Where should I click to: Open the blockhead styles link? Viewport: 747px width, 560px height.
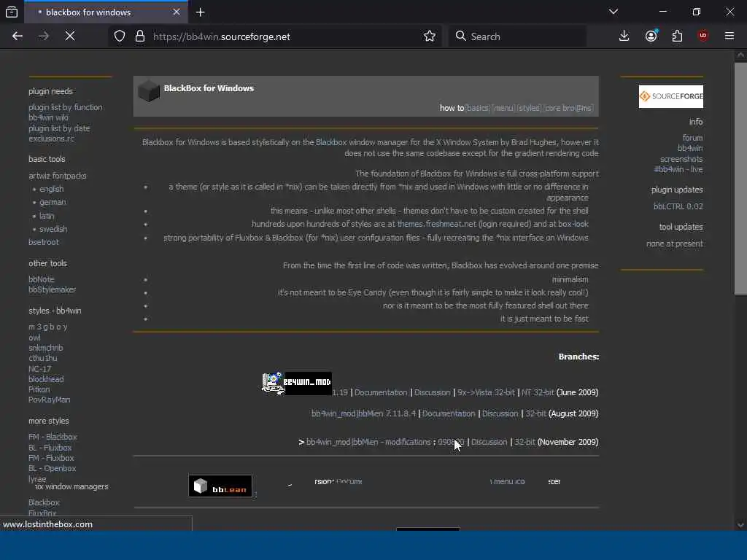coord(46,379)
